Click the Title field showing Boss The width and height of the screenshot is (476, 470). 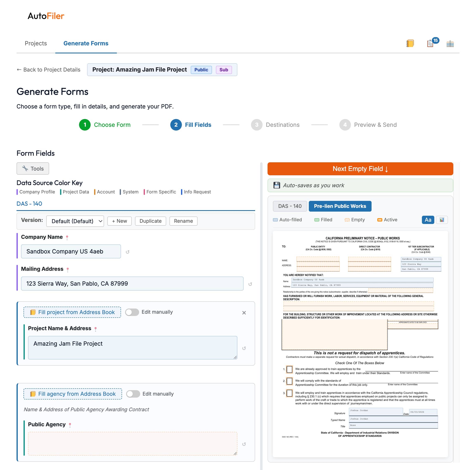(393, 425)
